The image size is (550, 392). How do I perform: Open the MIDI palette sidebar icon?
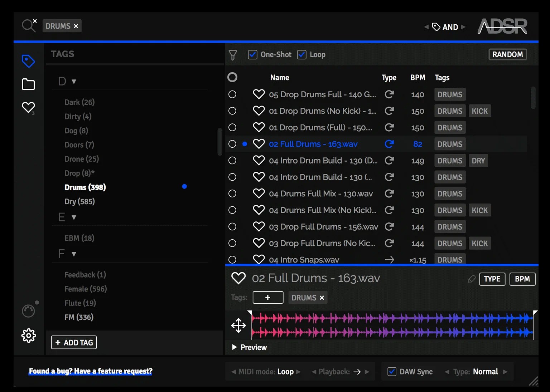(x=28, y=311)
